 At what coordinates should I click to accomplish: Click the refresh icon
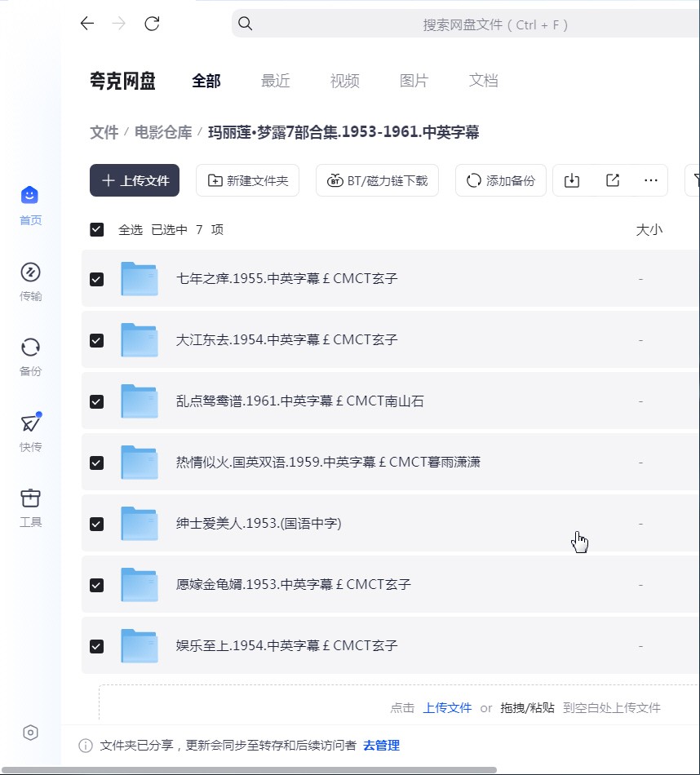(x=152, y=23)
